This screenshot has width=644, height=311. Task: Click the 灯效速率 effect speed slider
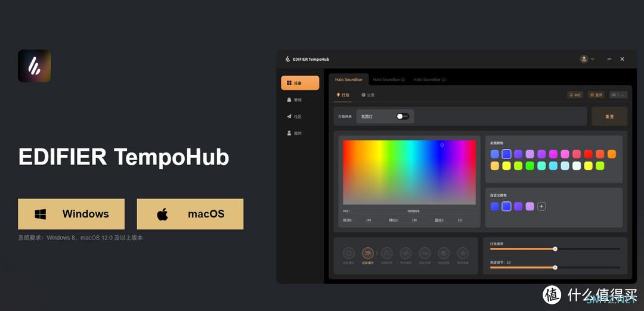pyautogui.click(x=555, y=248)
